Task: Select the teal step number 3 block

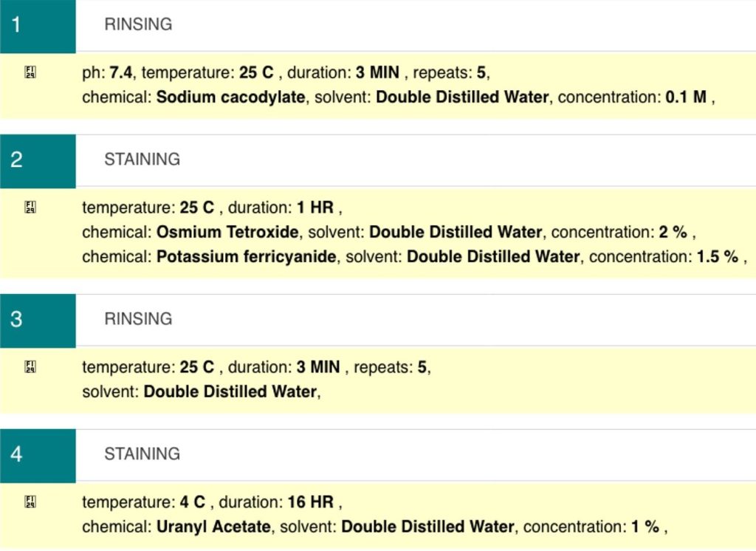Action: (38, 321)
